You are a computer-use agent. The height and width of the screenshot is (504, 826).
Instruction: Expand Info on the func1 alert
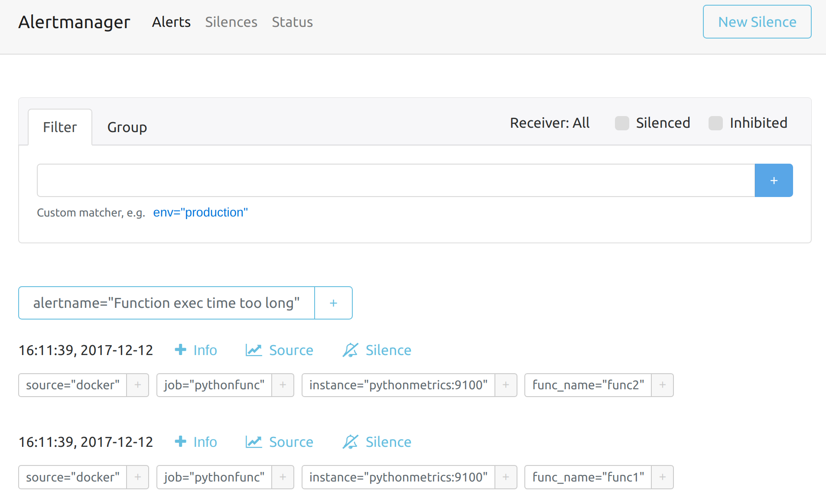[x=196, y=442]
